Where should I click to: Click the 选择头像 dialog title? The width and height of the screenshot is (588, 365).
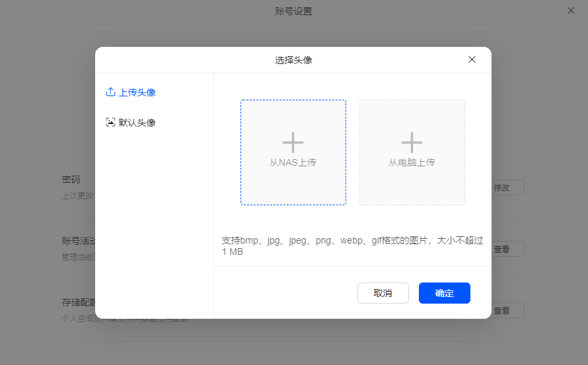tap(293, 60)
